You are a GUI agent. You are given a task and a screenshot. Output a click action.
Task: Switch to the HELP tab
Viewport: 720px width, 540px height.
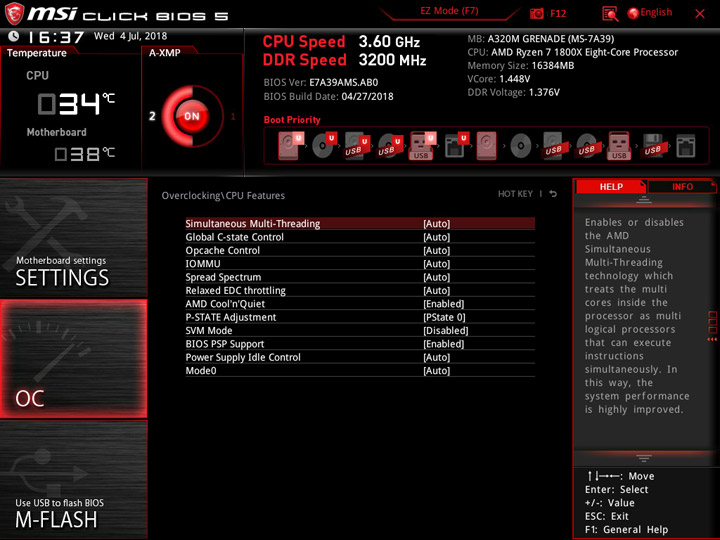coord(611,186)
